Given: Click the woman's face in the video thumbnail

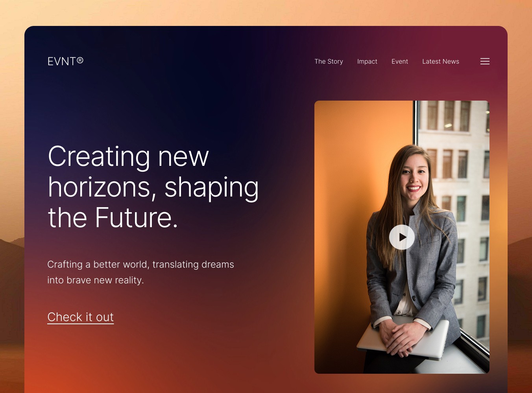Looking at the screenshot, I should click(x=413, y=175).
